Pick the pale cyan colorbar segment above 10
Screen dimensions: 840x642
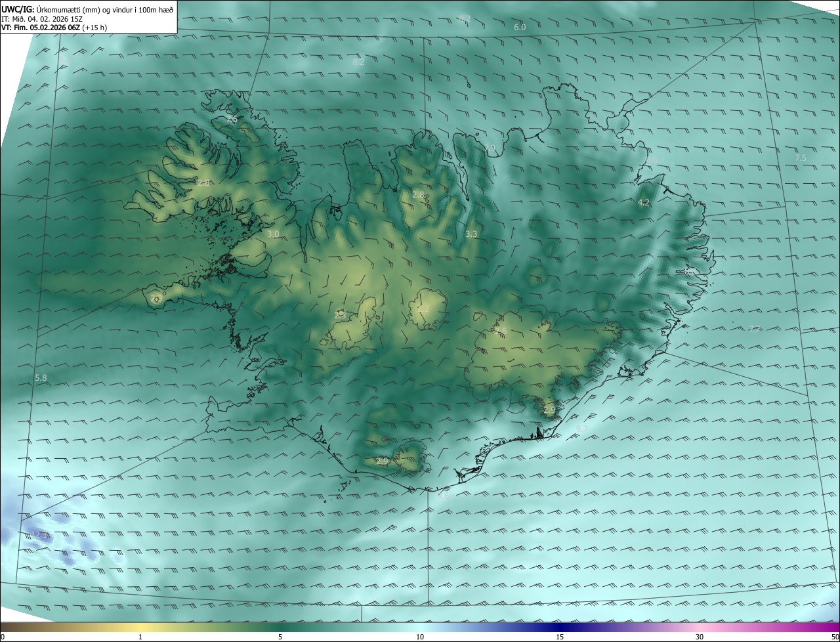coord(420,627)
